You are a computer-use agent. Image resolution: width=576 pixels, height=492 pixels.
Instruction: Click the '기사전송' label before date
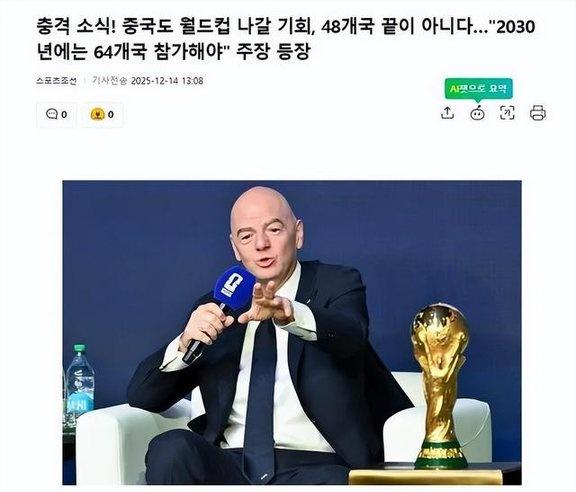pyautogui.click(x=109, y=81)
